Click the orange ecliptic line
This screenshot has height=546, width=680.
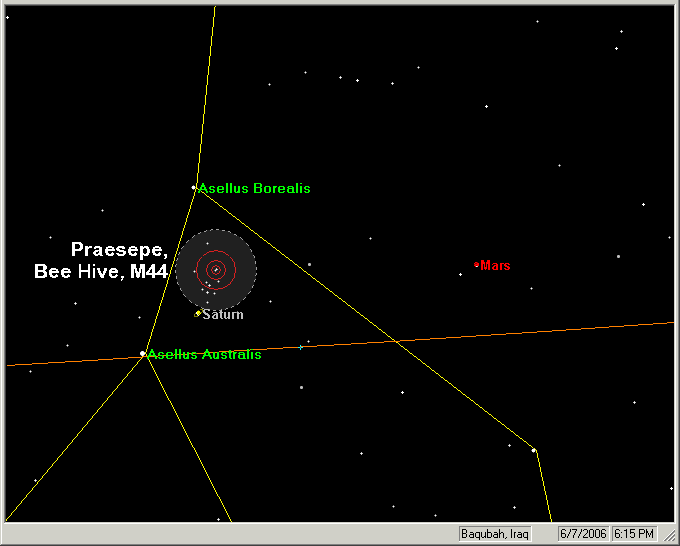(500, 334)
